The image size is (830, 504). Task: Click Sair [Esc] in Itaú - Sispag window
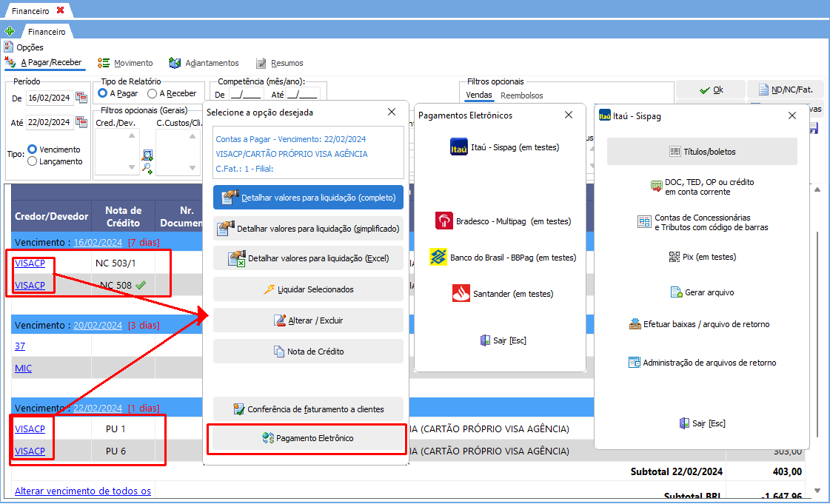[x=703, y=423]
